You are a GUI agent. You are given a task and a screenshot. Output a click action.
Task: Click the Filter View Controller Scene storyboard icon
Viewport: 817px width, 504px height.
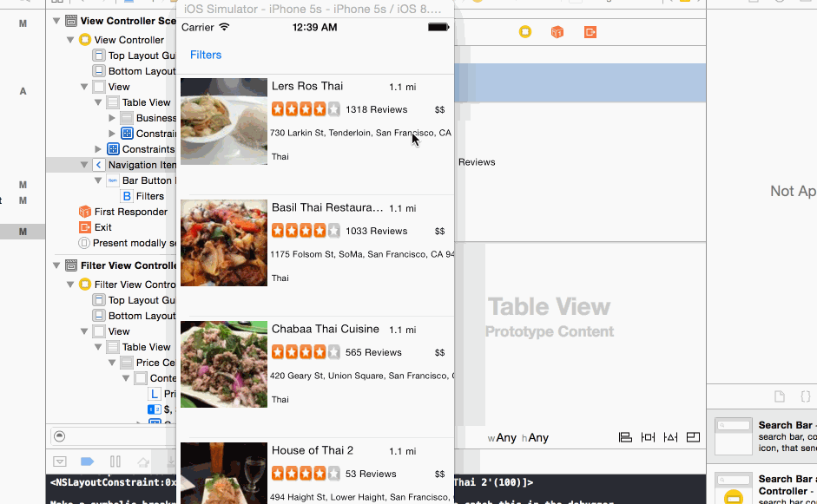coord(71,265)
